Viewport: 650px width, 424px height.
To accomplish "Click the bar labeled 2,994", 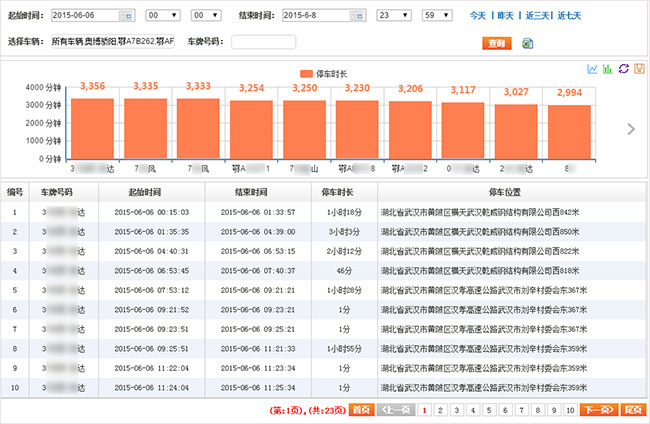I will (x=569, y=132).
